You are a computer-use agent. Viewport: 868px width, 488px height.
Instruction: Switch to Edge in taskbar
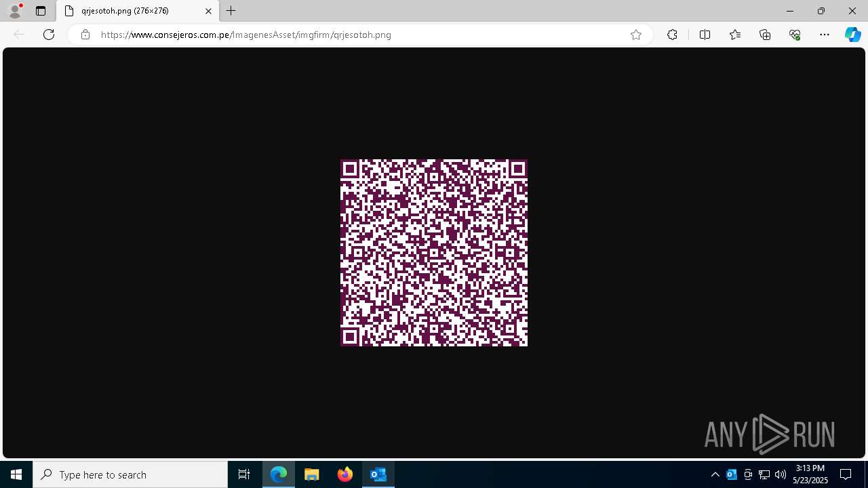coord(279,474)
